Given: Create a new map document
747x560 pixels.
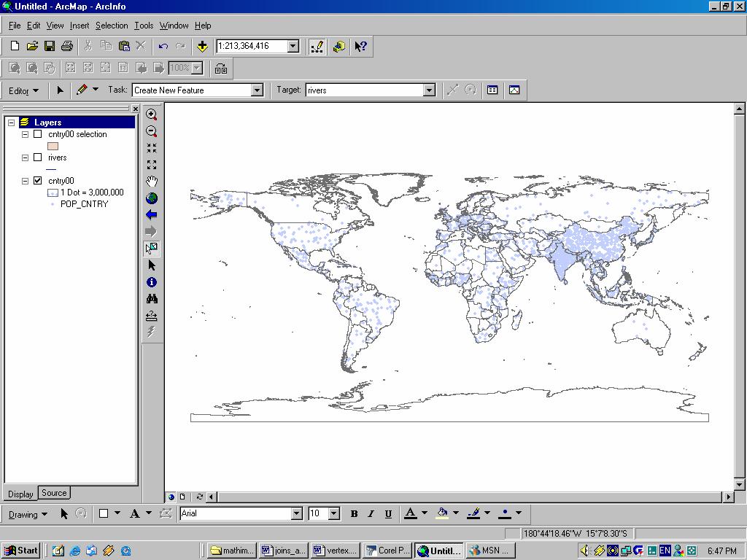Looking at the screenshot, I should click(15, 46).
